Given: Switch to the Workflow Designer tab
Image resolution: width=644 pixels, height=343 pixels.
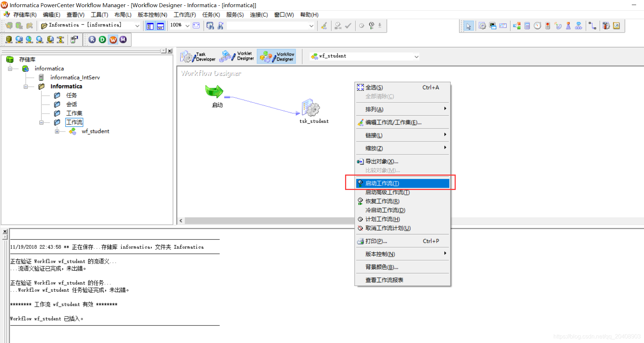Looking at the screenshot, I should click(x=277, y=56).
